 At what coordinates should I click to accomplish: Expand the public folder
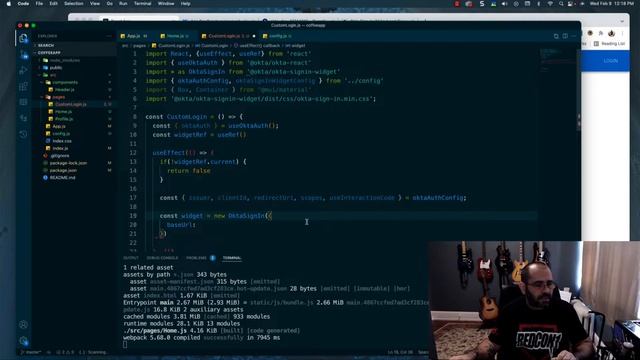point(74,67)
